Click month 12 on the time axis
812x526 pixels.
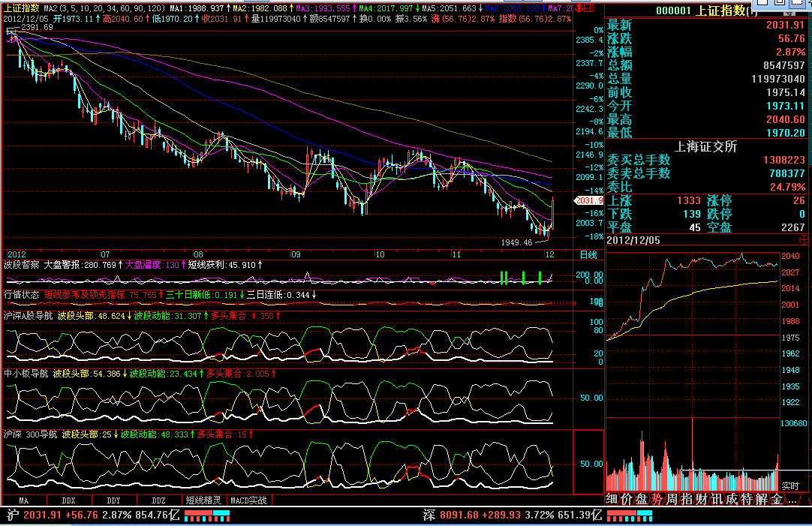(549, 254)
